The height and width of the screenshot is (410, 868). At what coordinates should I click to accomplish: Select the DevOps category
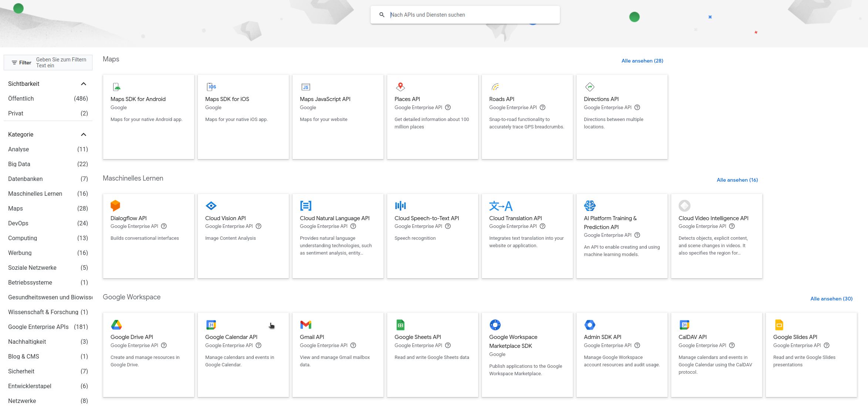[48, 223]
